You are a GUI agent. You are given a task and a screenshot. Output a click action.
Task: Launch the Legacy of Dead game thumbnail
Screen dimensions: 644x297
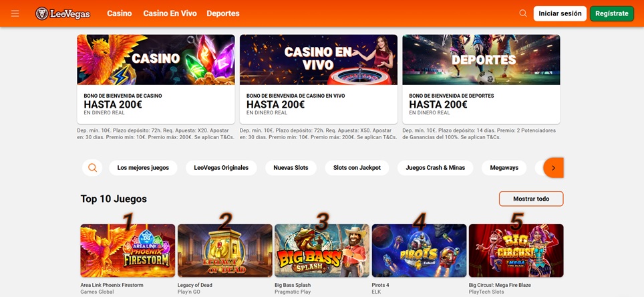[x=225, y=251]
